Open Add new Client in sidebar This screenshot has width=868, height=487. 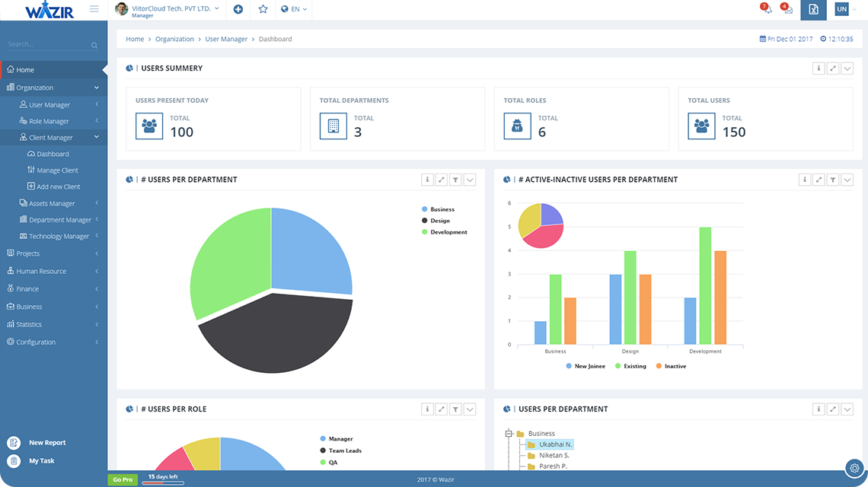tap(54, 187)
